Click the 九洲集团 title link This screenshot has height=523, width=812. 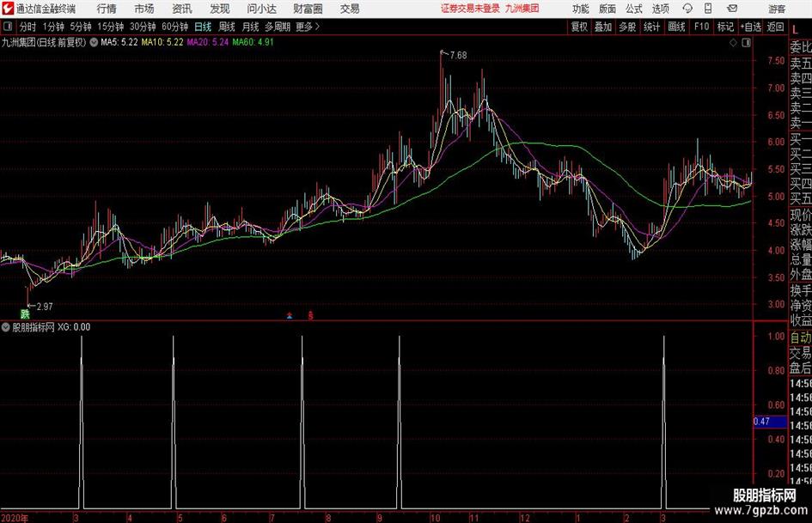pos(522,9)
